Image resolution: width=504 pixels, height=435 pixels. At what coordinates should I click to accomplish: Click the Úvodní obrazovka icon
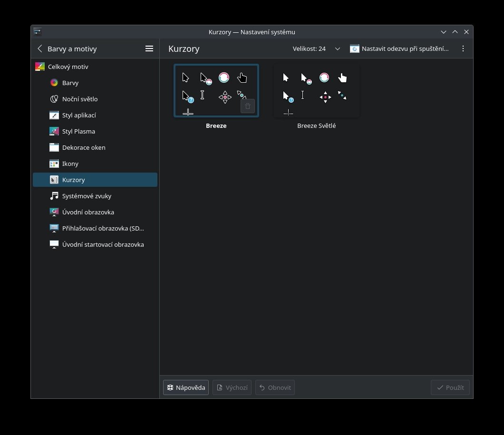tap(54, 212)
